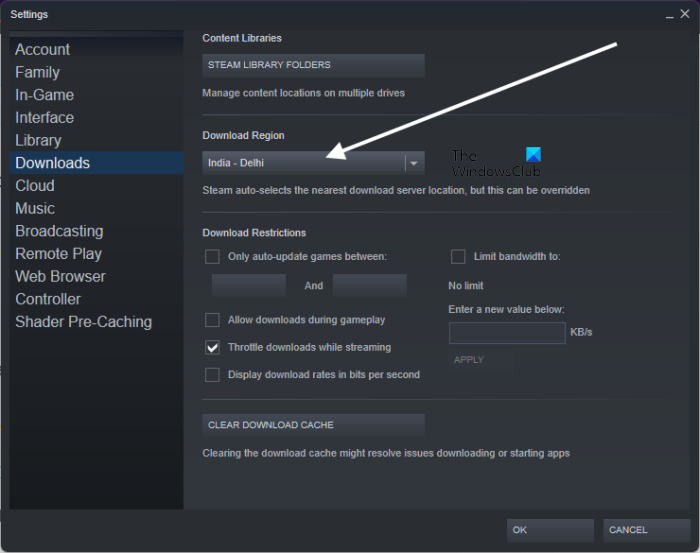The width and height of the screenshot is (700, 553).
Task: Expand the Download Region dropdown arrow
Action: [413, 163]
